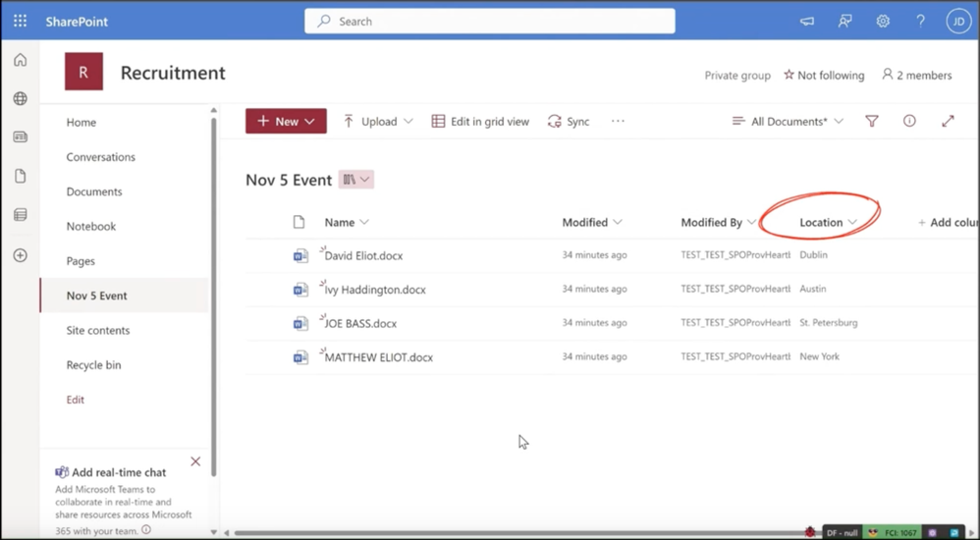Open the filter funnel pane icon
This screenshot has height=540, width=980.
[872, 121]
